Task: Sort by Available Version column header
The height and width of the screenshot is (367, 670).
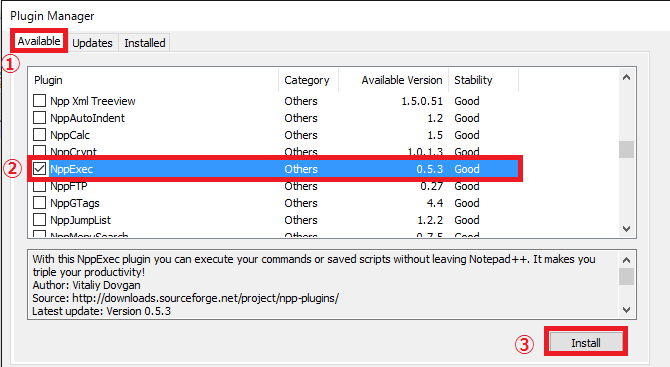Action: point(394,80)
